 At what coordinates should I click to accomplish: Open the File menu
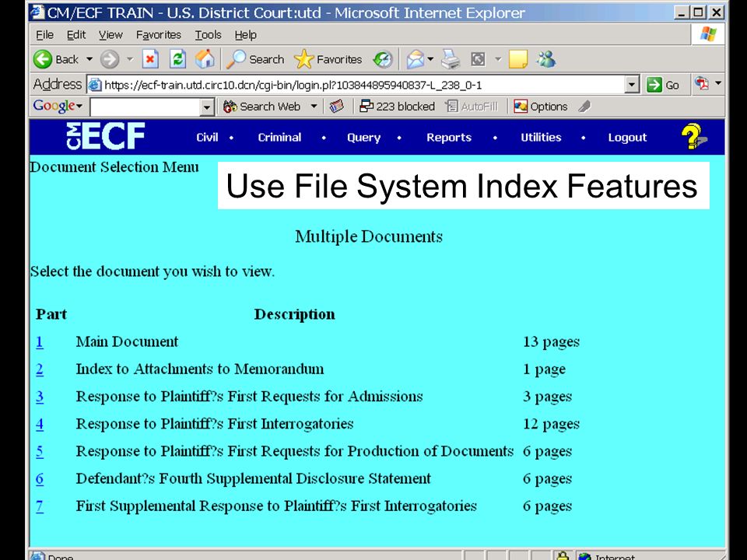tap(45, 35)
